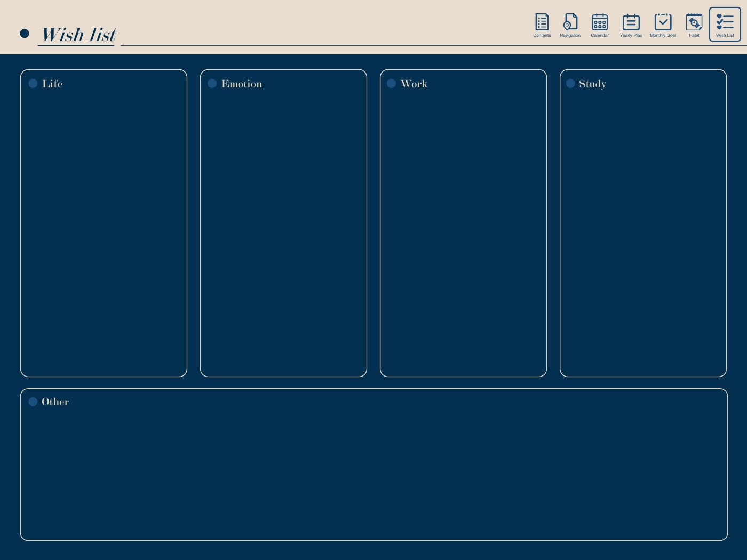Screen dimensions: 747x560
Task: Click the Emotion section heading
Action: pos(242,84)
